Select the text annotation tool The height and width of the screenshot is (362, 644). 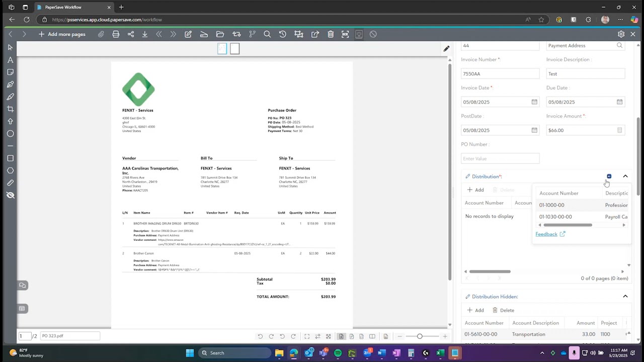10,60
